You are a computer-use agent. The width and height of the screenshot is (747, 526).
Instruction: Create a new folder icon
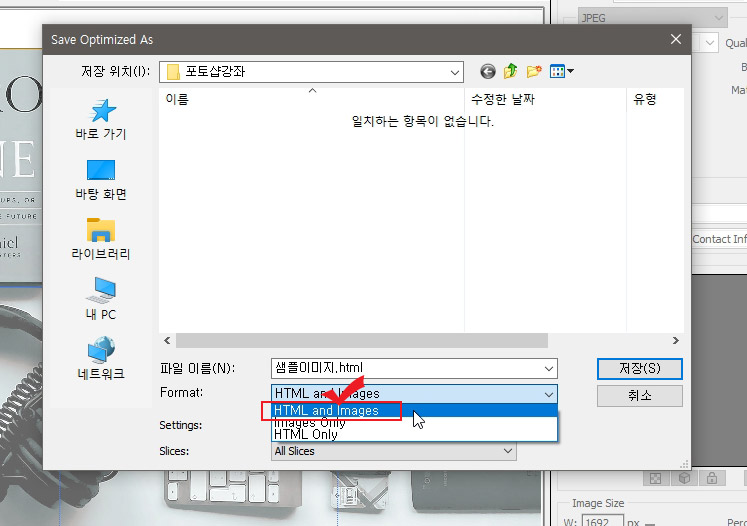point(534,71)
